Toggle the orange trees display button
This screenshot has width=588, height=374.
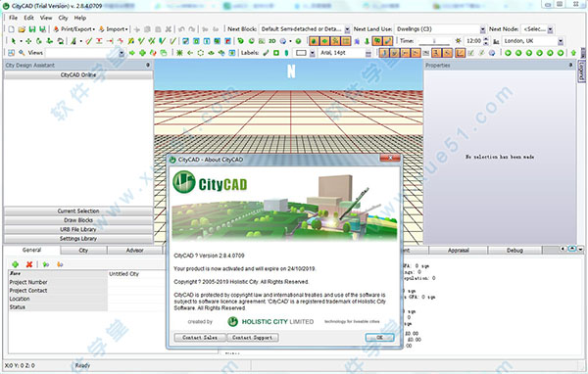tap(377, 41)
